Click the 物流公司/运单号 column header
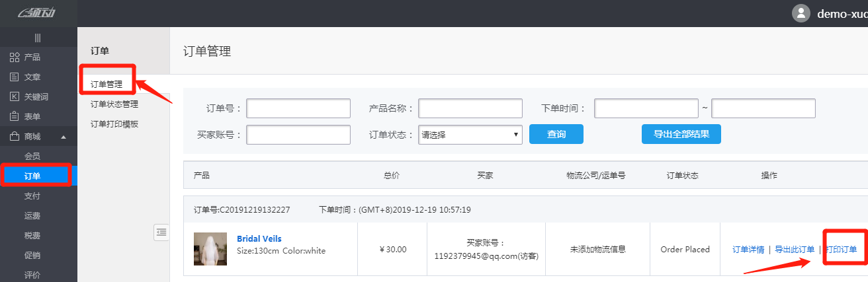Image resolution: width=868 pixels, height=282 pixels. [x=596, y=176]
